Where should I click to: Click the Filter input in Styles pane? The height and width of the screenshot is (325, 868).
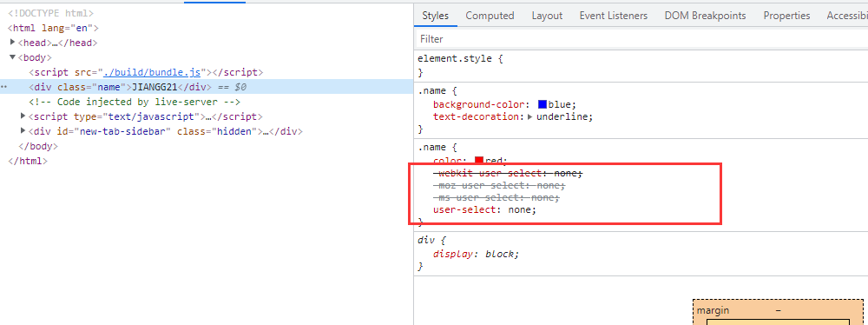point(641,39)
